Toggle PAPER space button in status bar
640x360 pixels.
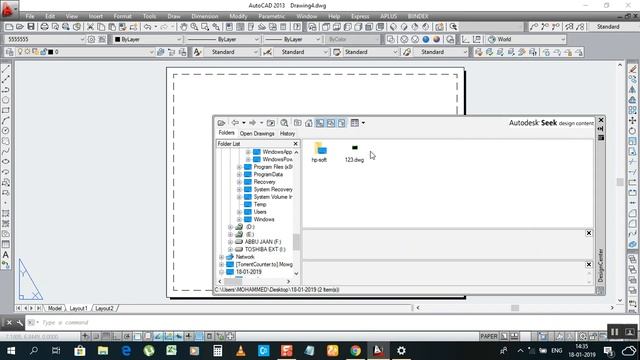[x=489, y=337]
